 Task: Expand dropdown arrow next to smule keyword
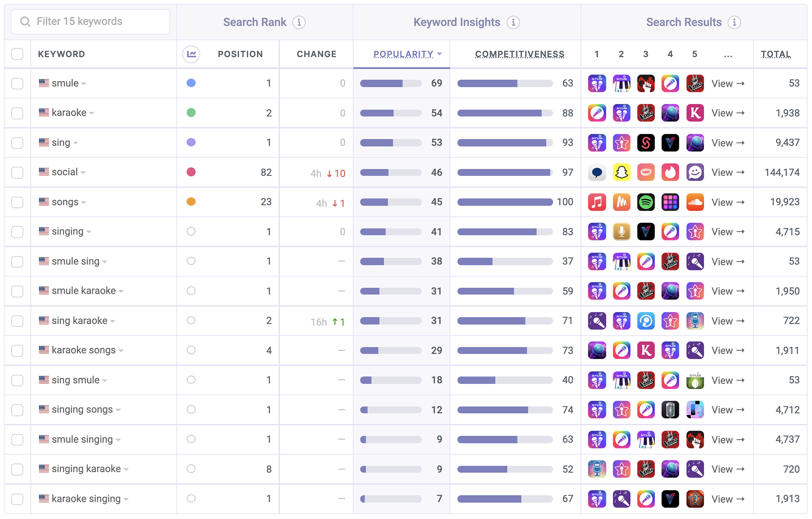(x=84, y=84)
